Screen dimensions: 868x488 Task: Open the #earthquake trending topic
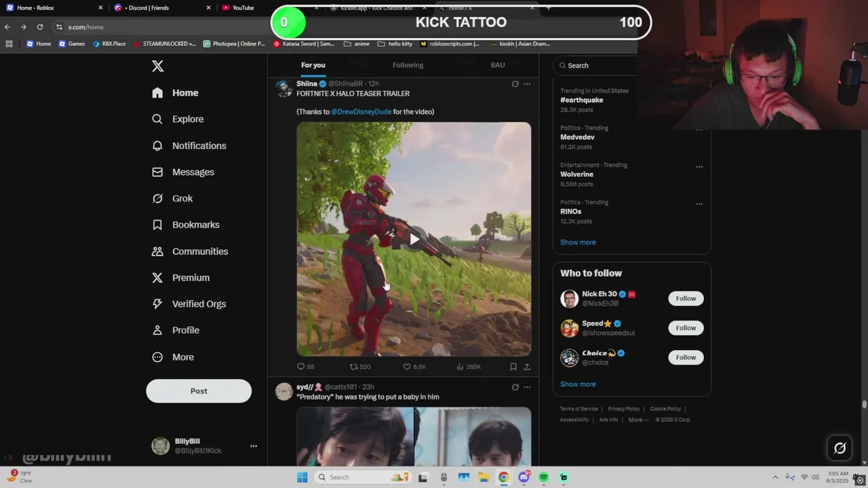tap(582, 100)
